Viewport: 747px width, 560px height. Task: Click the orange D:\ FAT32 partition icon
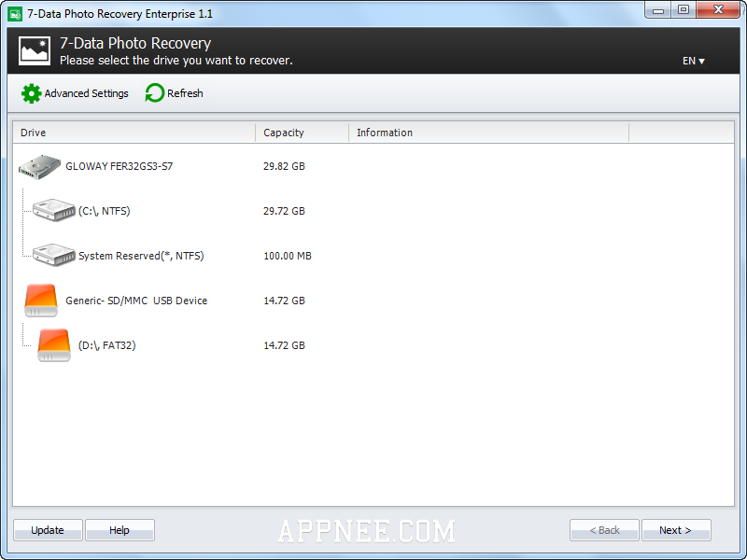[54, 345]
